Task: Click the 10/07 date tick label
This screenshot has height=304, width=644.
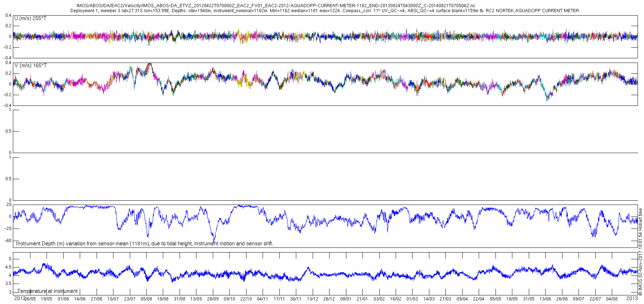Action: click(x=113, y=299)
